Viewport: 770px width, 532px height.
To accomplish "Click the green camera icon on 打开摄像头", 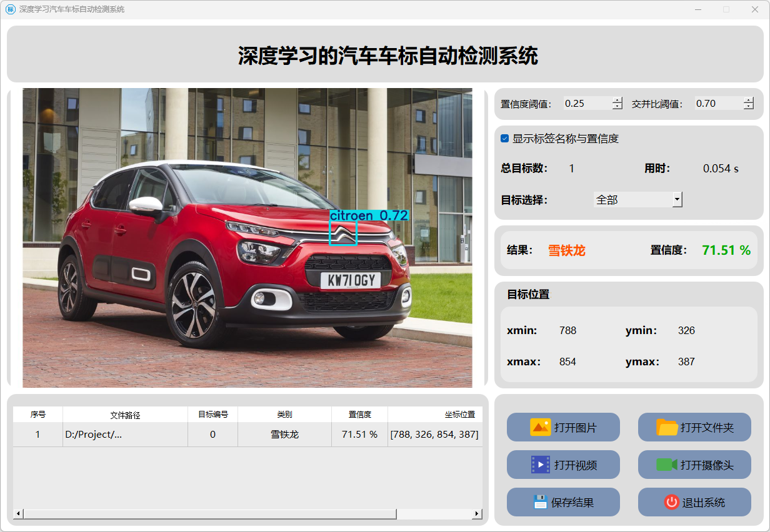I will coord(666,465).
